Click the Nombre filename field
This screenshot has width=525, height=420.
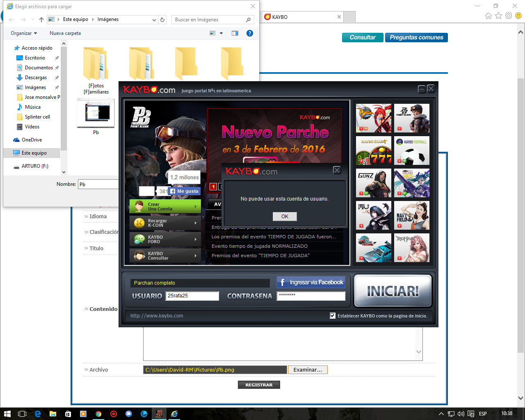(98, 184)
